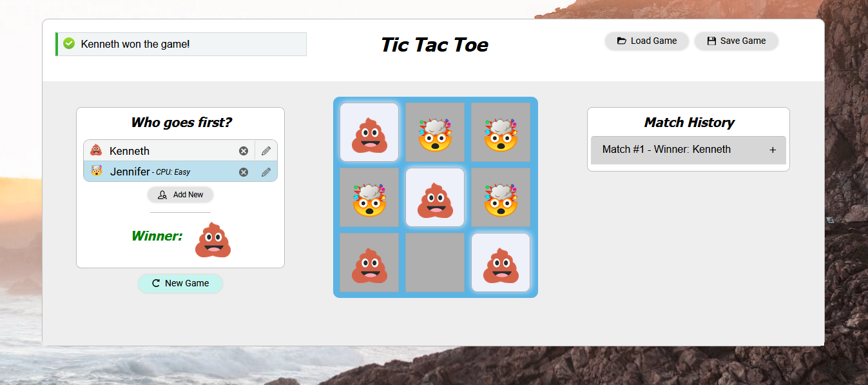
Task: Click Jennifer's exploding head avatar in player list
Action: (97, 172)
